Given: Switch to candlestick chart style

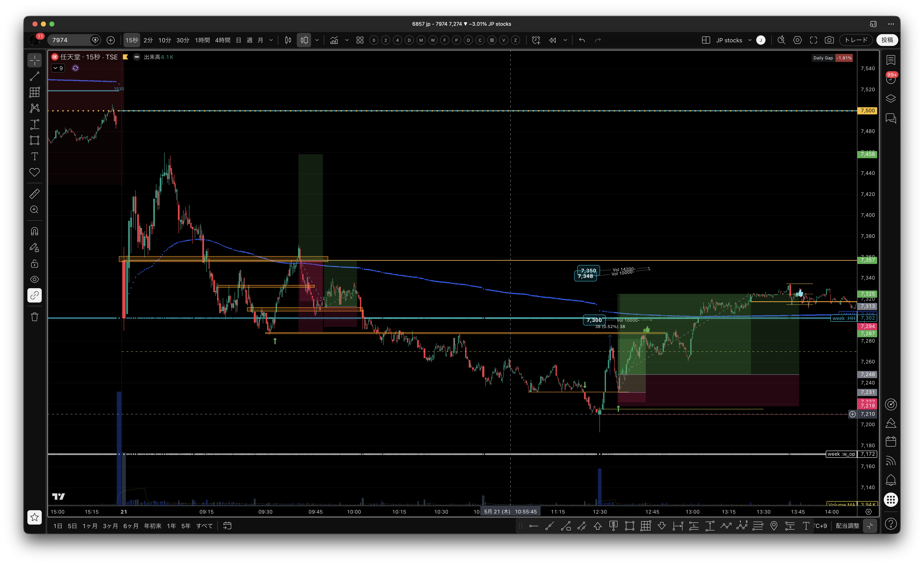Looking at the screenshot, I should coord(288,40).
